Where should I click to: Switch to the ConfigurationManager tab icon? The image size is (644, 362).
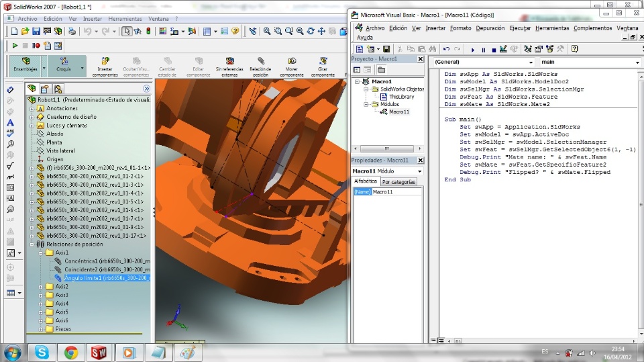pos(58,89)
